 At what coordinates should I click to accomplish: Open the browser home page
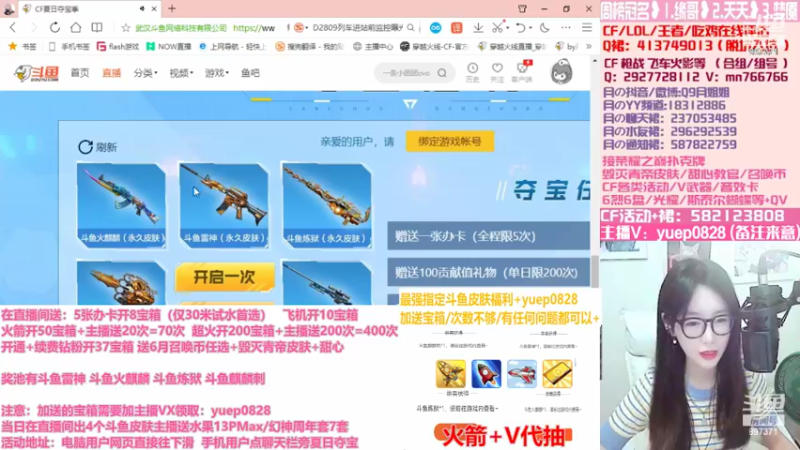click(76, 28)
